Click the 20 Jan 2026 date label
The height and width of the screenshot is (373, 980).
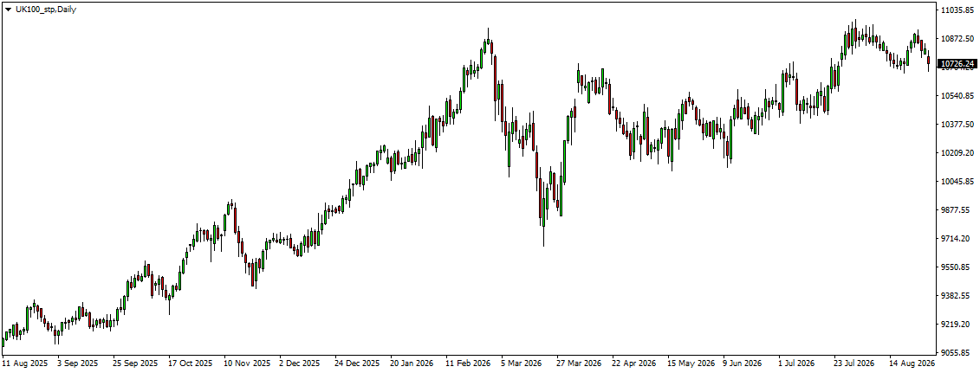pos(412,363)
